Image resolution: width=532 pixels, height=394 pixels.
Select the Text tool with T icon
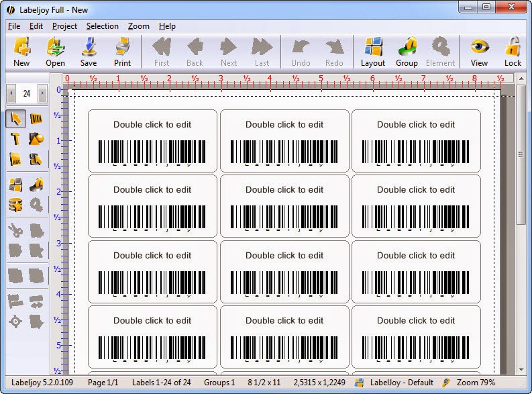(15, 138)
